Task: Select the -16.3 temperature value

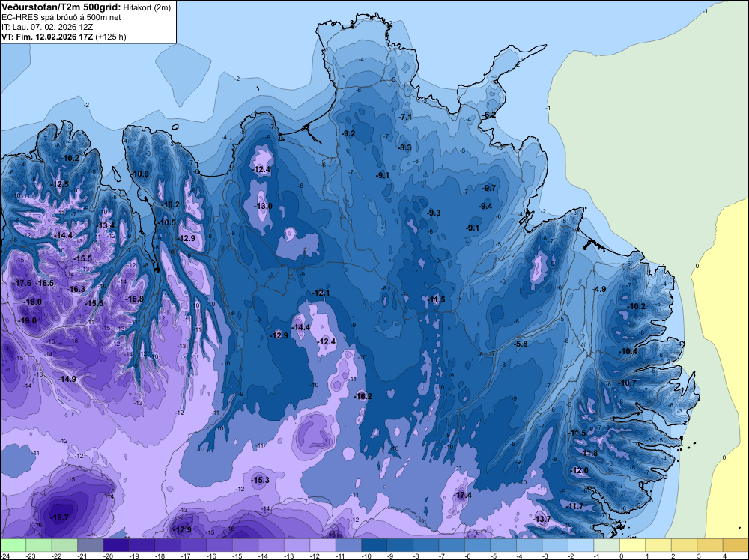Action: [x=76, y=289]
